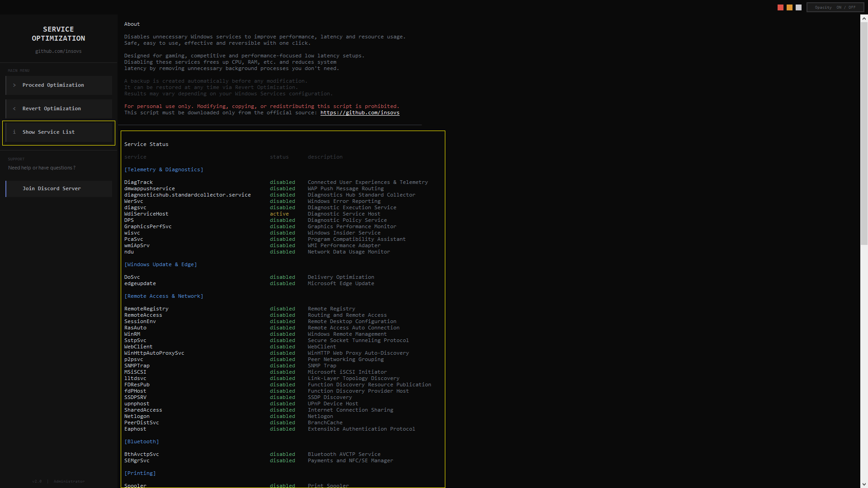Click the vertical scrollbar thumb
The width and height of the screenshot is (868, 488).
pyautogui.click(x=864, y=133)
